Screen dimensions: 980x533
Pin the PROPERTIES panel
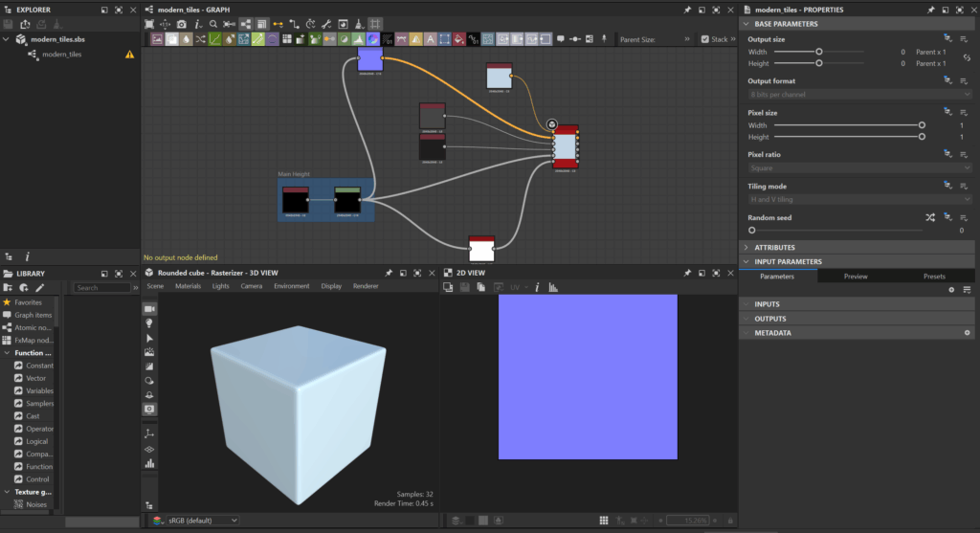tap(930, 10)
